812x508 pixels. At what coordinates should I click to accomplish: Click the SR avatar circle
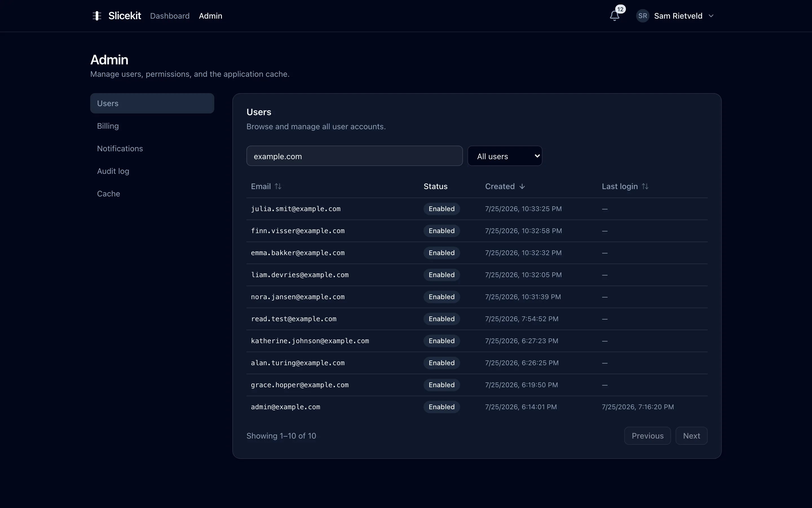643,16
